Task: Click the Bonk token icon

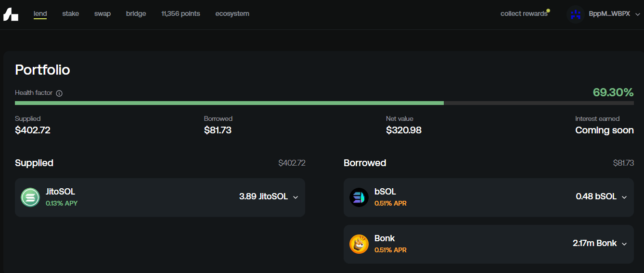Action: click(x=359, y=244)
